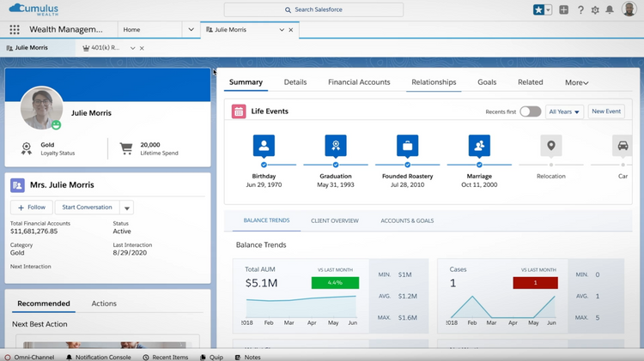Open the Goals tab
This screenshot has width=644, height=361.
pyautogui.click(x=487, y=82)
